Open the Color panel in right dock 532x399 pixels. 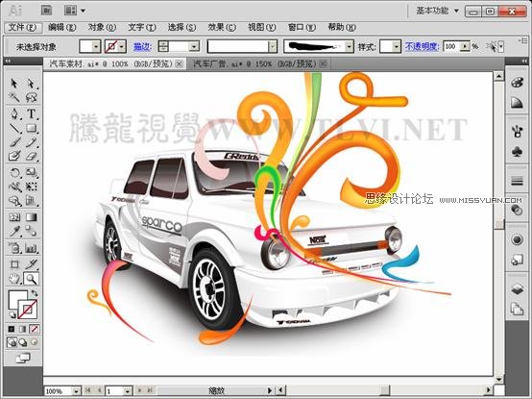click(517, 83)
